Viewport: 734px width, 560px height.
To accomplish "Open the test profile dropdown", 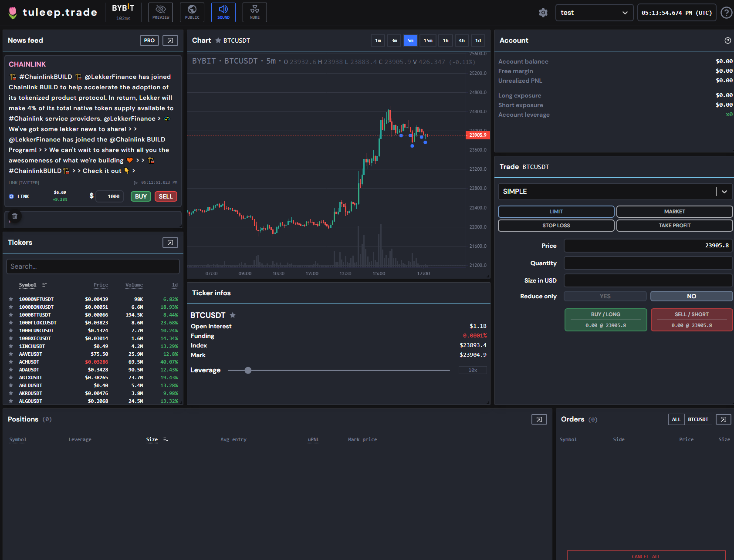I will point(594,13).
